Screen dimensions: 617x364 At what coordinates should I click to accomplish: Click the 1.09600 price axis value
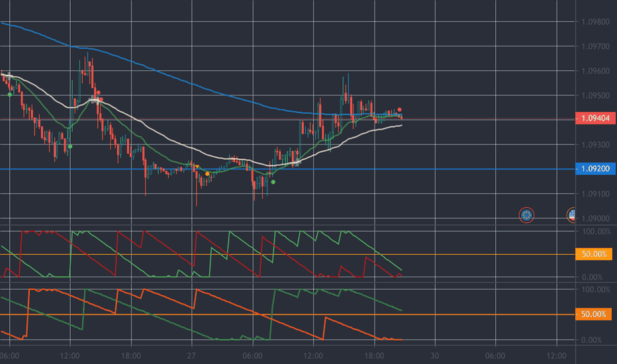[595, 71]
